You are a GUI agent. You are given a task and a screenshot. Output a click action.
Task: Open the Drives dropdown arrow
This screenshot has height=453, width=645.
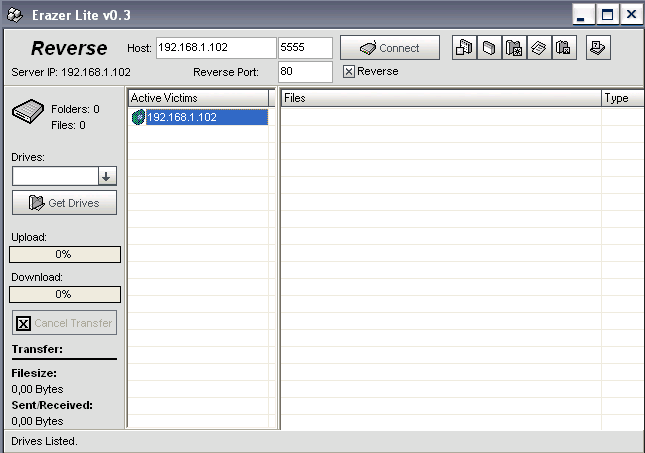tap(107, 176)
